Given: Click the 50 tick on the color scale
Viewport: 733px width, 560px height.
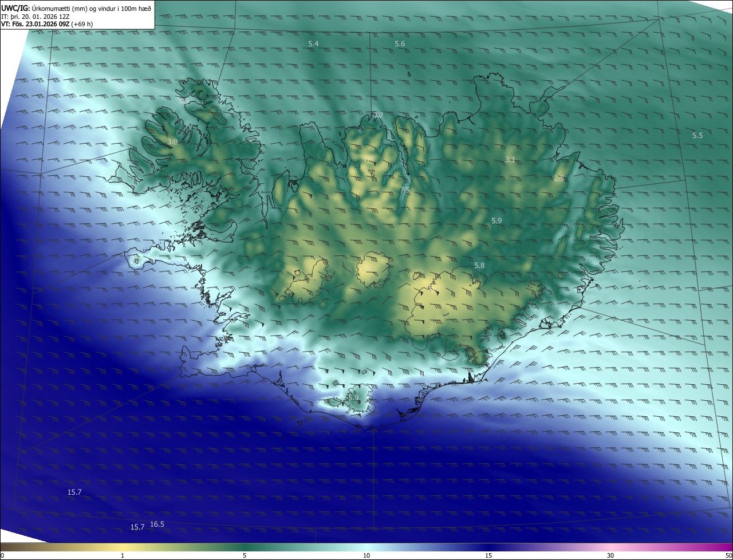Looking at the screenshot, I should coord(728,555).
